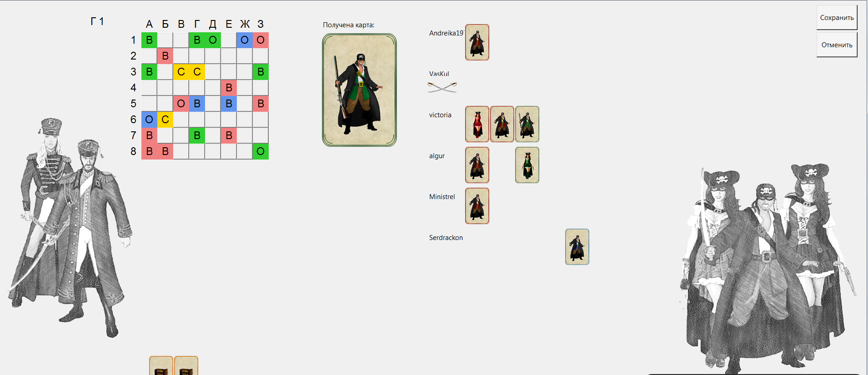
Task: Click empty cell Ж6 on the grid
Action: click(245, 120)
